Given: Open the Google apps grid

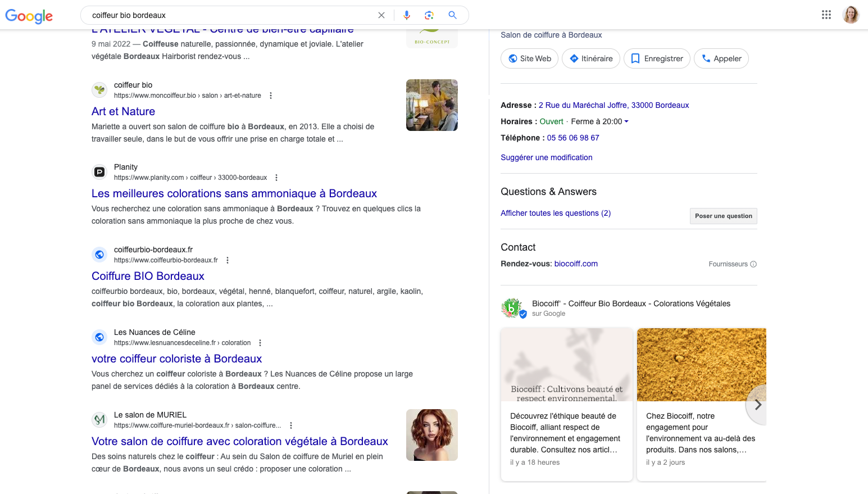Looking at the screenshot, I should point(826,15).
